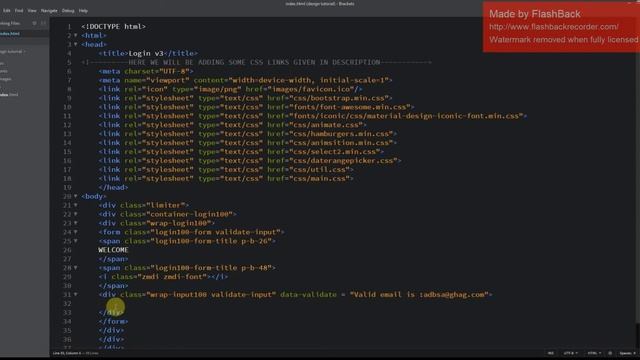Click the daterangepicker.css link line
The height and width of the screenshot is (360, 640).
click(x=250, y=161)
